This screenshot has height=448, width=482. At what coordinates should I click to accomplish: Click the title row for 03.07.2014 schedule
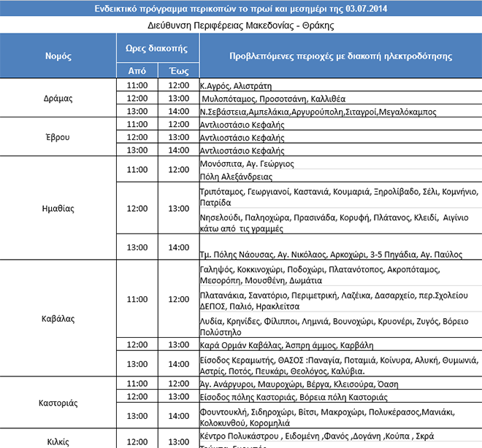[x=241, y=9]
